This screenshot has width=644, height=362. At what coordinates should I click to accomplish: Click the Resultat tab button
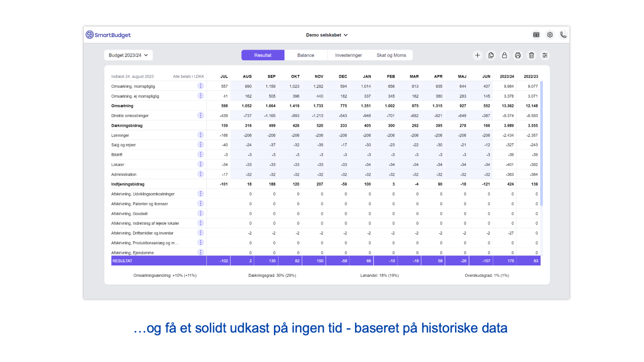[x=263, y=55]
